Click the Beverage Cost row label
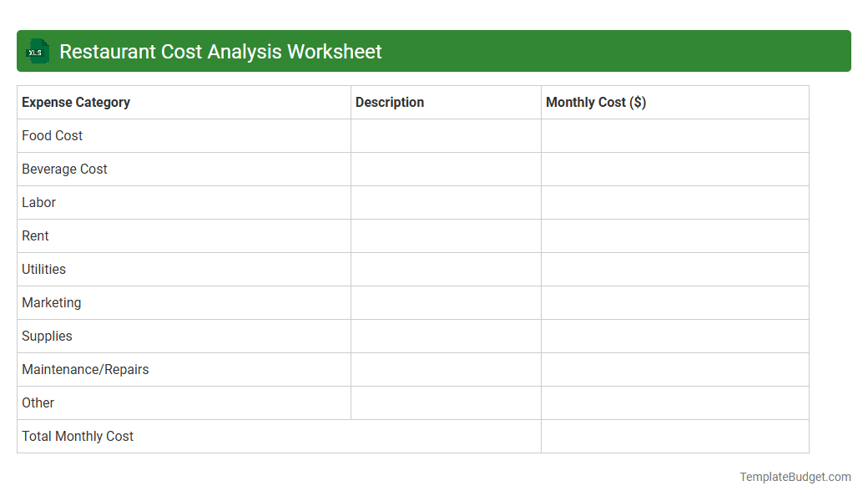Screen dimensions: 868x501 (64, 169)
